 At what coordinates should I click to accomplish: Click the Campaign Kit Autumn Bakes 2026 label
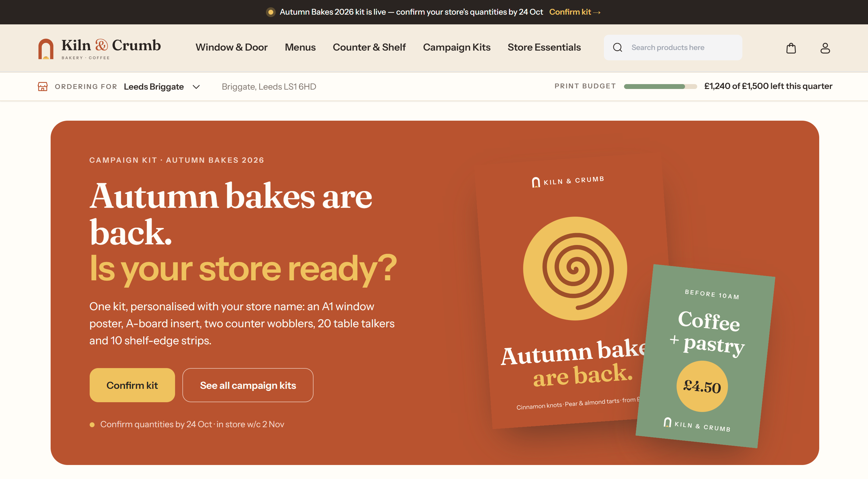tap(177, 160)
